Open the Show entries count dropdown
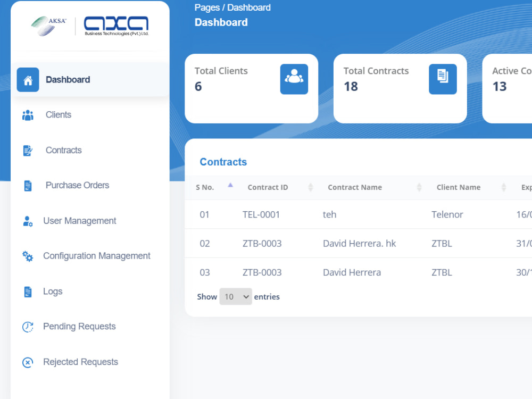Viewport: 532px width, 399px height. [x=236, y=296]
